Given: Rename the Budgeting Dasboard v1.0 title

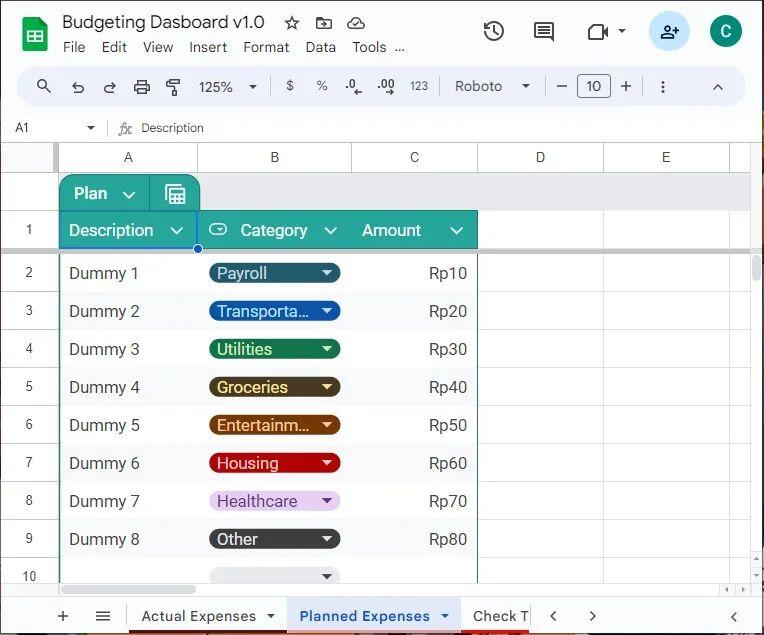Looking at the screenshot, I should 163,22.
